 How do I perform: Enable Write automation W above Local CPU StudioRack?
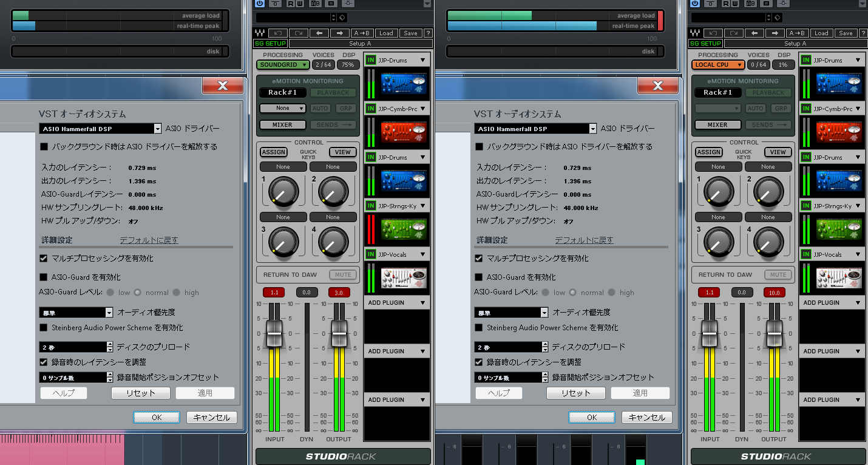pyautogui.click(x=735, y=3)
